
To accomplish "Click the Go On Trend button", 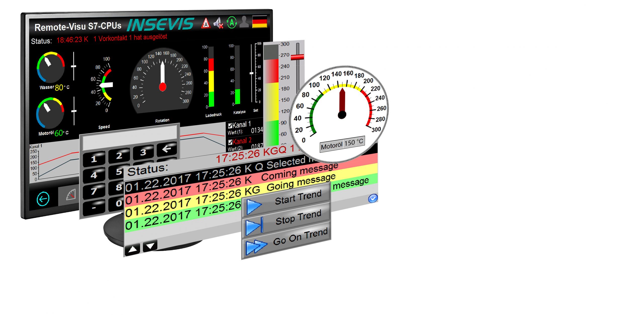I will click(286, 240).
